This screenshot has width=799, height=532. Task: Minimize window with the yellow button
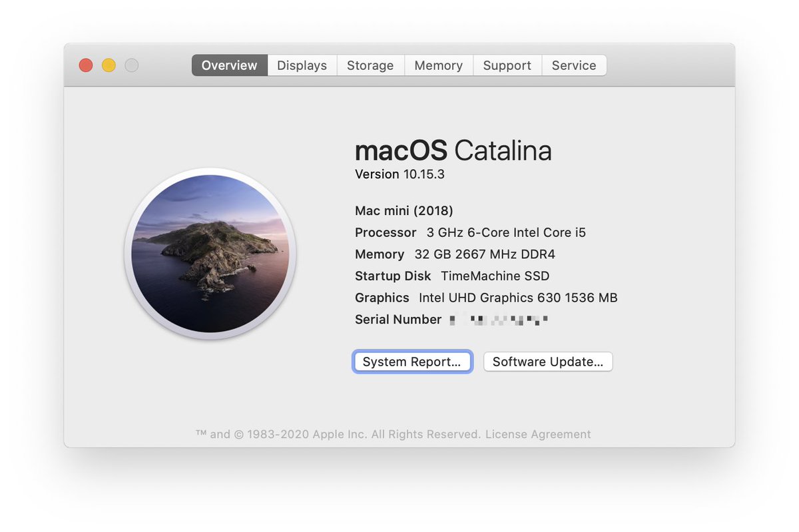109,65
